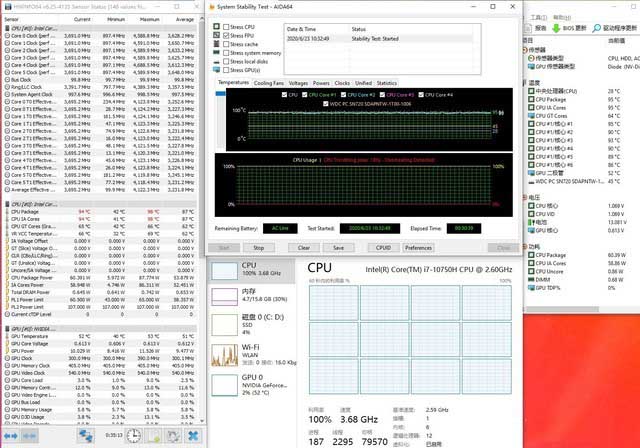
Task: Click green arrow BIOS update icon in AIDA64
Action: [x=556, y=28]
